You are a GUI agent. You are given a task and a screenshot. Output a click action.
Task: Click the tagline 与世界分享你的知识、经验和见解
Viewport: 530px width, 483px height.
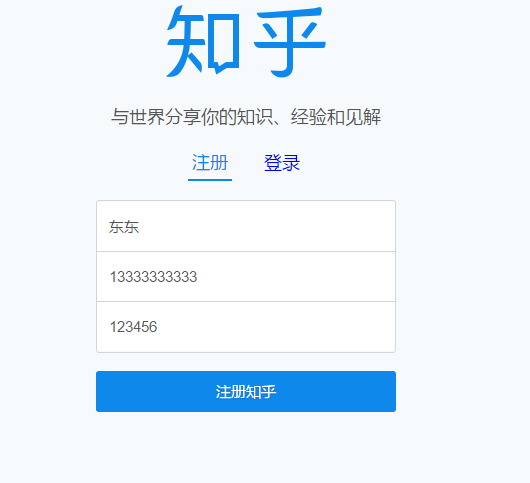[246, 117]
